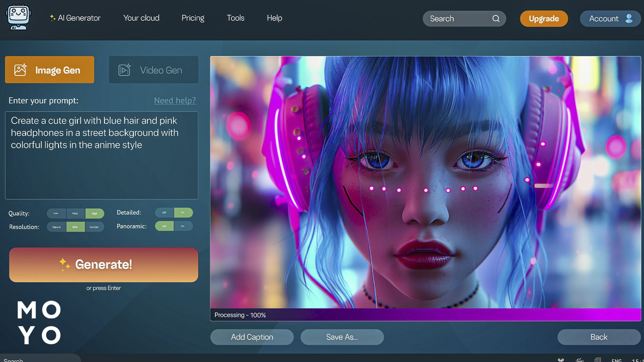Click the Video Gen panel icon
The height and width of the screenshot is (362, 644).
(x=124, y=70)
